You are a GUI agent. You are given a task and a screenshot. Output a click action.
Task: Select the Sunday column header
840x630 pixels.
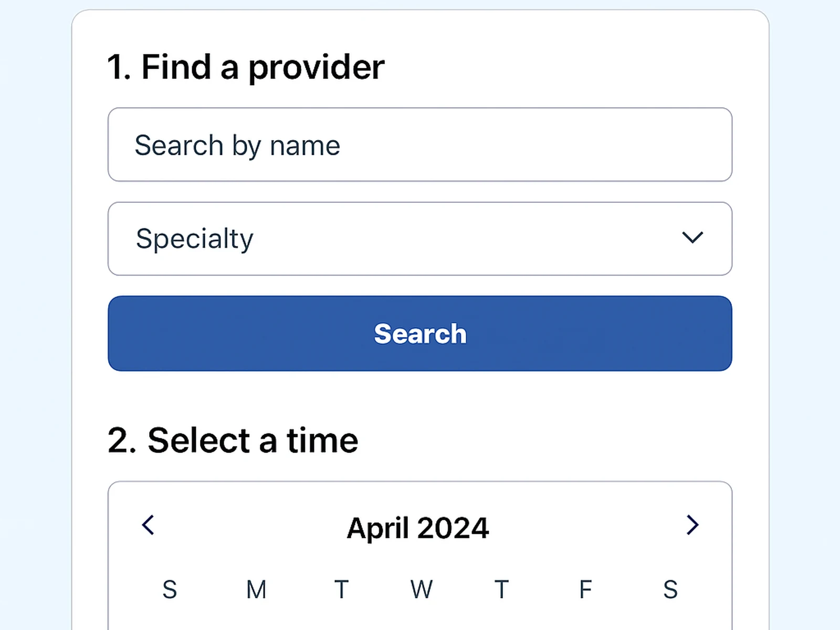click(x=170, y=590)
